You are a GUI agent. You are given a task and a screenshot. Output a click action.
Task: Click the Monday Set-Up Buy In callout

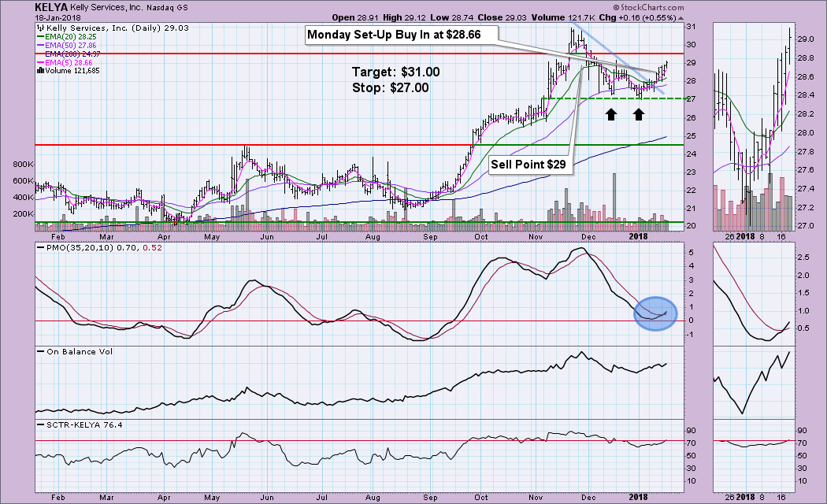pos(402,35)
